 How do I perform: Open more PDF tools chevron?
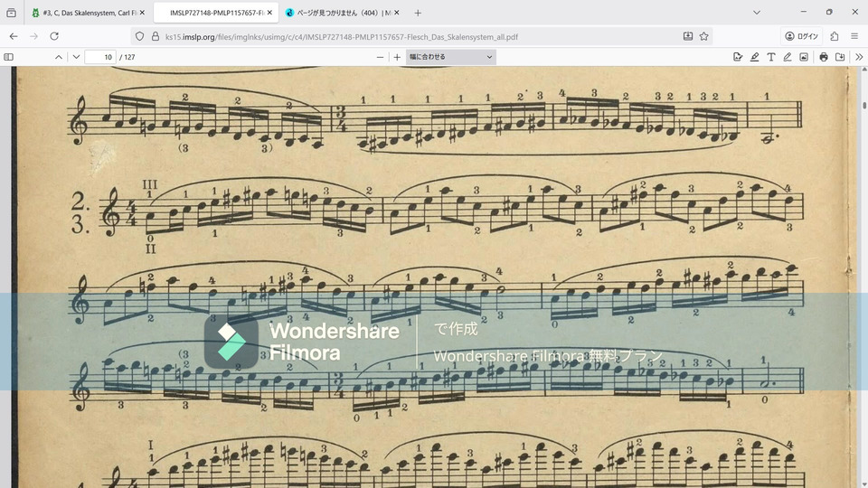[x=859, y=57]
